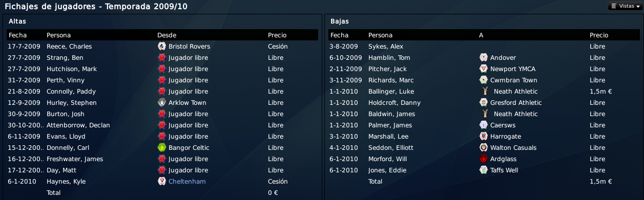Screen dimensions: 644x200
Task: Sort Bajas by the Precio column header
Action: tap(599, 35)
